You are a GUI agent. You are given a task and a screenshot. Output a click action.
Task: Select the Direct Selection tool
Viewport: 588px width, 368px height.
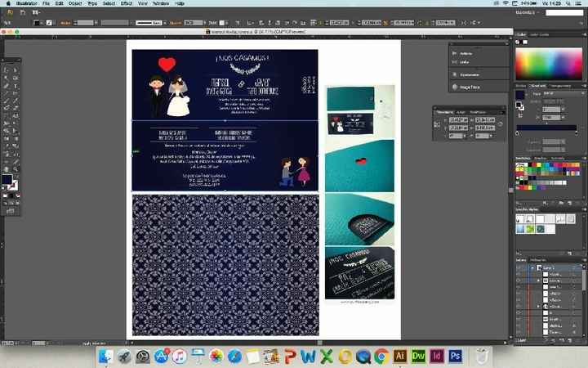pyautogui.click(x=16, y=70)
